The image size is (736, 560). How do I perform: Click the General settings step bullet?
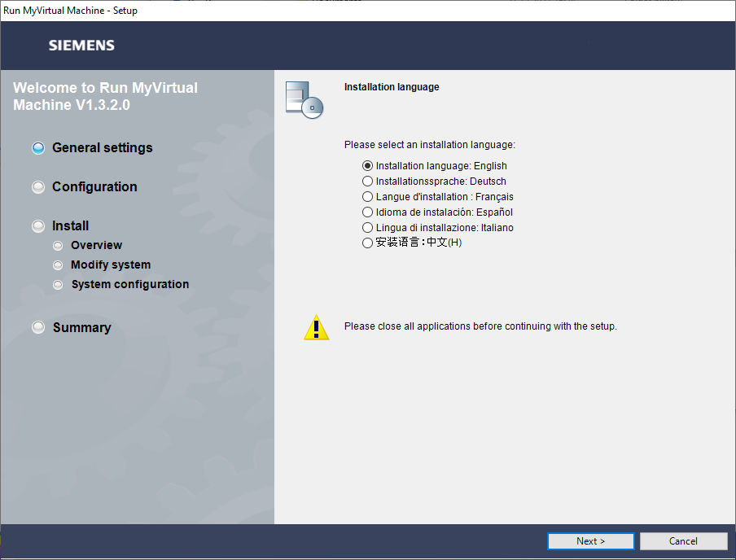[38, 148]
